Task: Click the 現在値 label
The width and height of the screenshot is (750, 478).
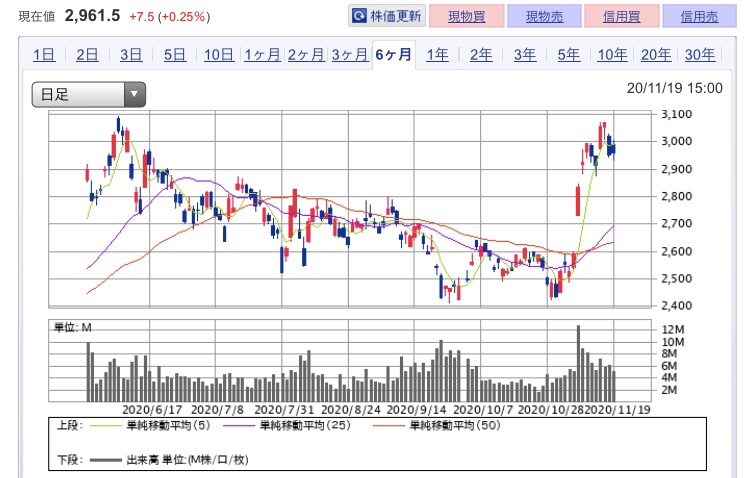Action: coord(37,17)
